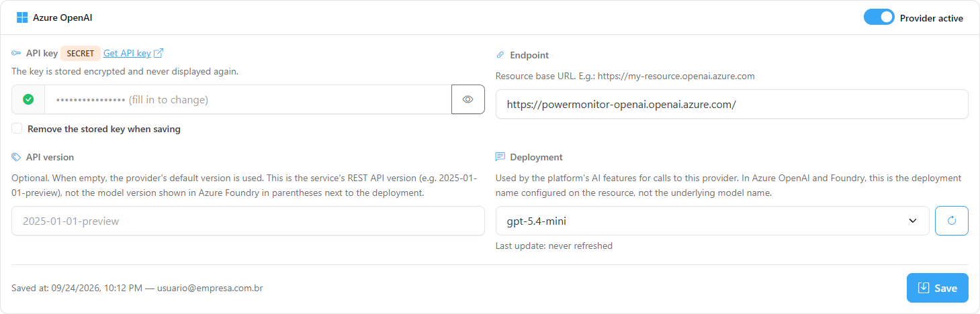Click the Save button
This screenshot has width=980, height=314.
[x=938, y=288]
